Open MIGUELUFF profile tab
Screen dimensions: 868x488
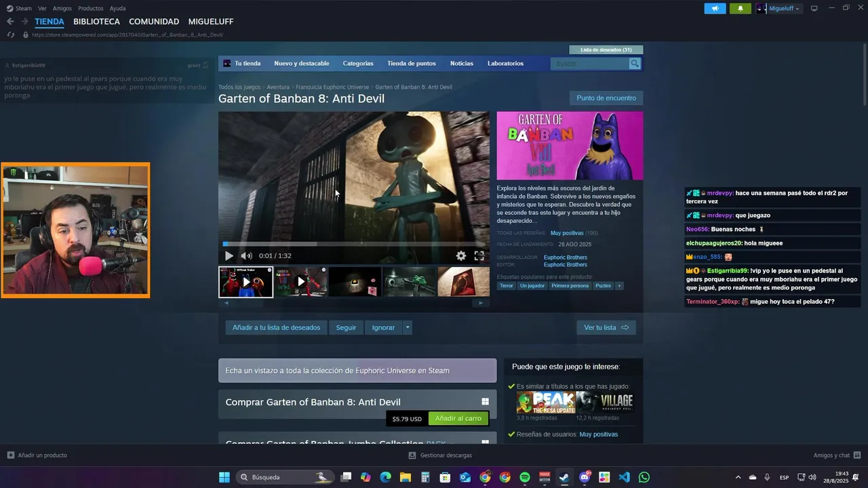coord(211,22)
